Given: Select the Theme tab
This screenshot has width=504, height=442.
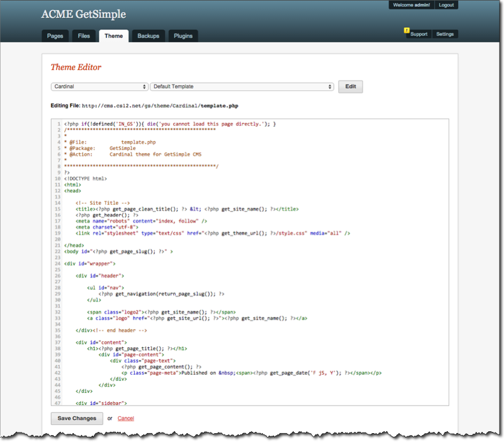Looking at the screenshot, I should tap(113, 36).
